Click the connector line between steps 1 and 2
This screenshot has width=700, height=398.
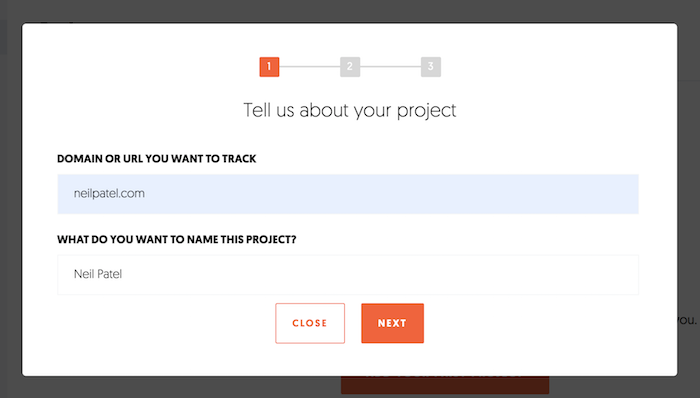[x=310, y=67]
